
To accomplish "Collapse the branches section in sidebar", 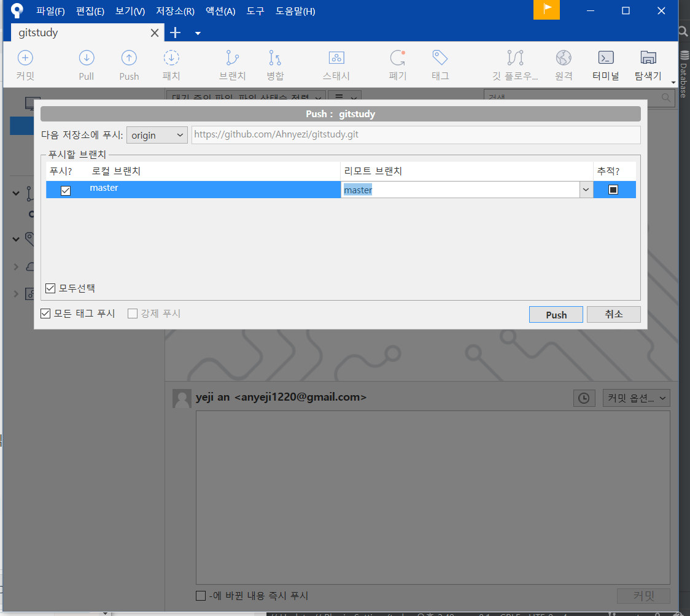I will (16, 193).
